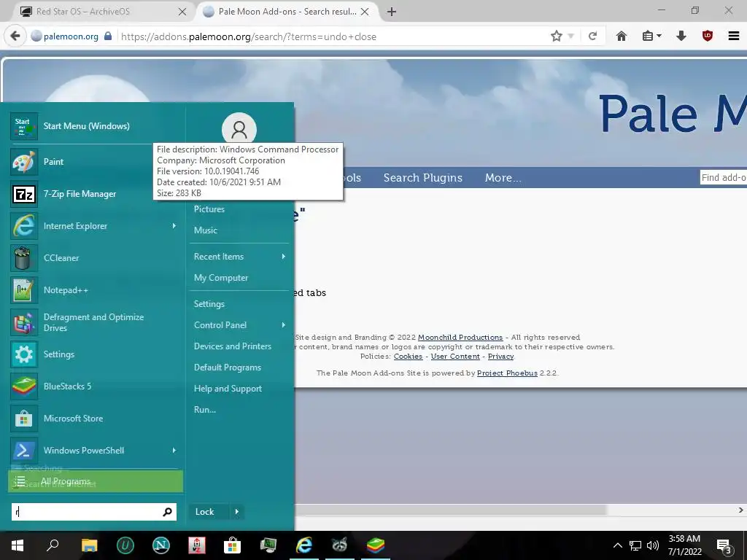Click the user account avatar

[x=239, y=130]
